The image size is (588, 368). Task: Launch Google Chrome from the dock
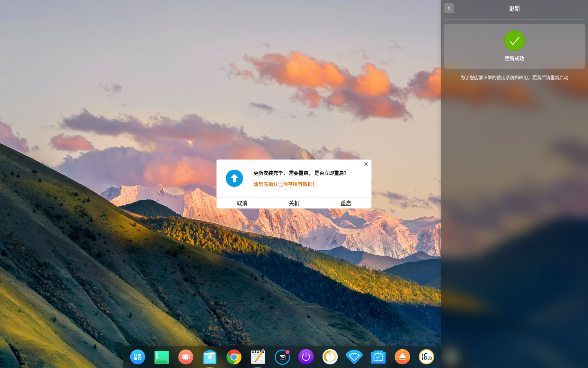(234, 357)
